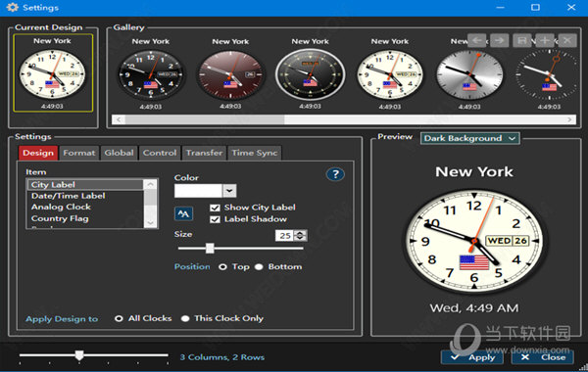Maximize the Settings window
This screenshot has height=372, width=588.
(x=535, y=7)
